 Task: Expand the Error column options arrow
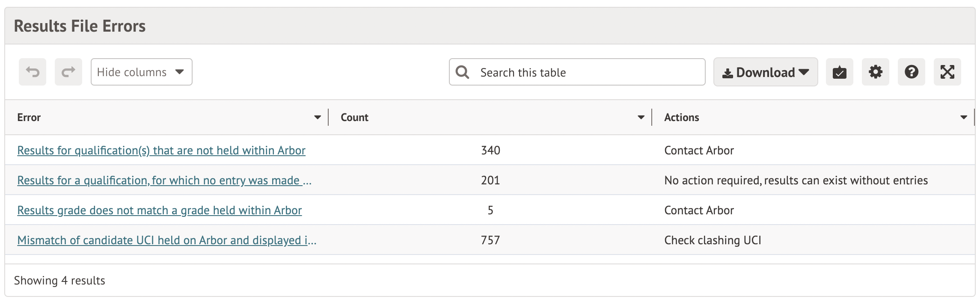[x=317, y=118]
